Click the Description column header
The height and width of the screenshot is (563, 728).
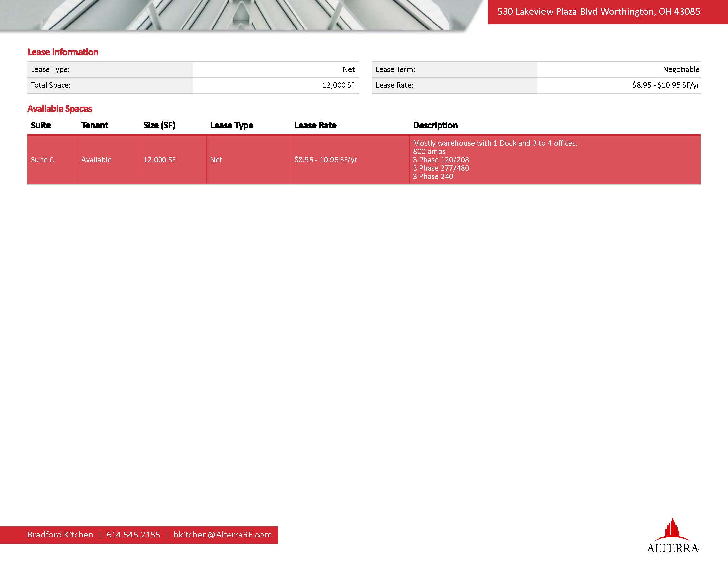pyautogui.click(x=435, y=126)
